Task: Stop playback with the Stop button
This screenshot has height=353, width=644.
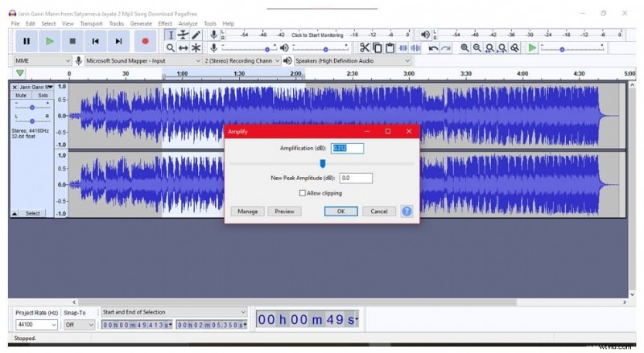Action: (72, 41)
